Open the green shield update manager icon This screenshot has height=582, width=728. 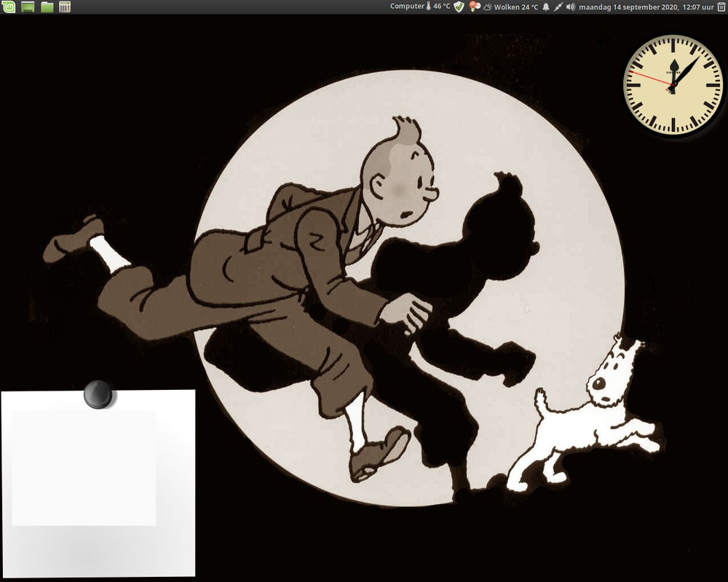[x=459, y=7]
